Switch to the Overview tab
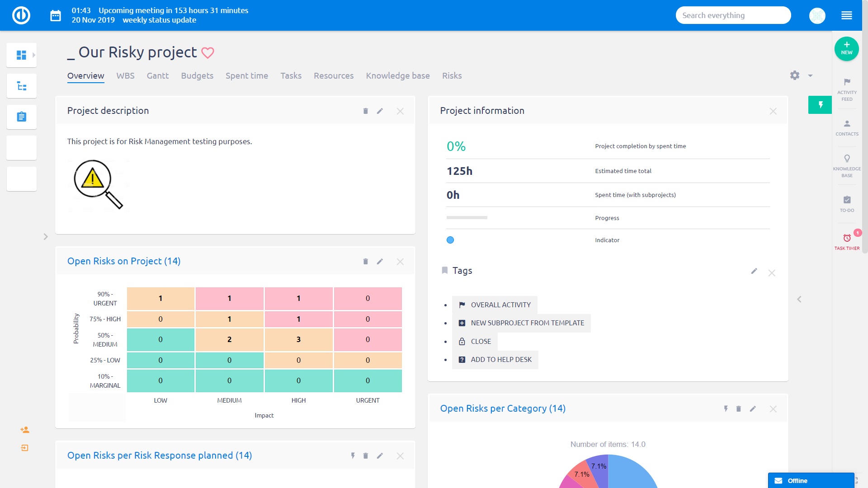Screen dimensions: 868x488 tap(85, 76)
